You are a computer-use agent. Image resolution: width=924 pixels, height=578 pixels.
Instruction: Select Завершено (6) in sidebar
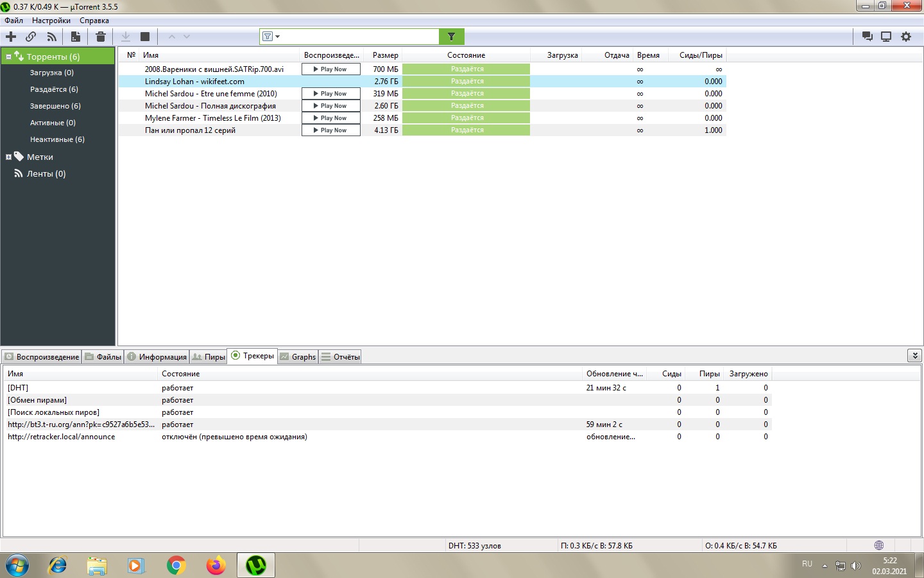(55, 106)
